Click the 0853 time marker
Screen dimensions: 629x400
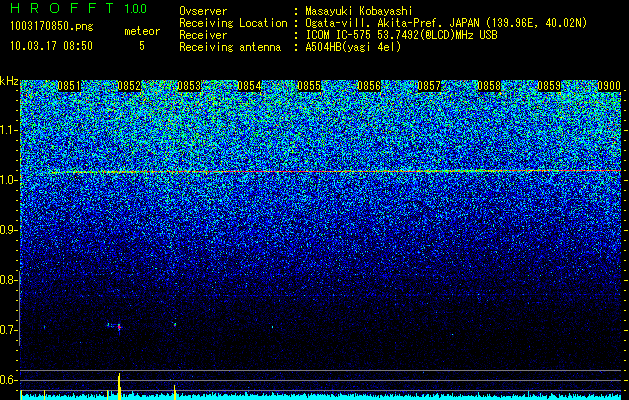pyautogui.click(x=189, y=86)
